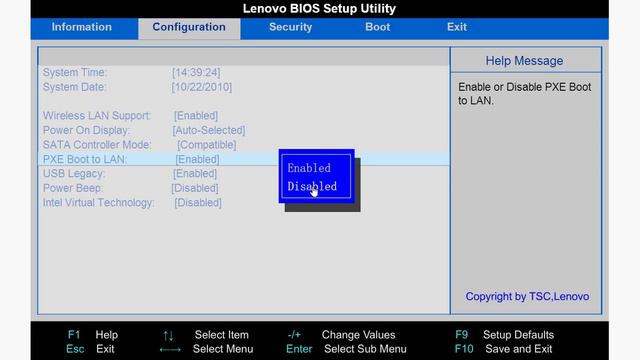The width and height of the screenshot is (640, 360).
Task: Click the System Date label
Action: [74, 87]
